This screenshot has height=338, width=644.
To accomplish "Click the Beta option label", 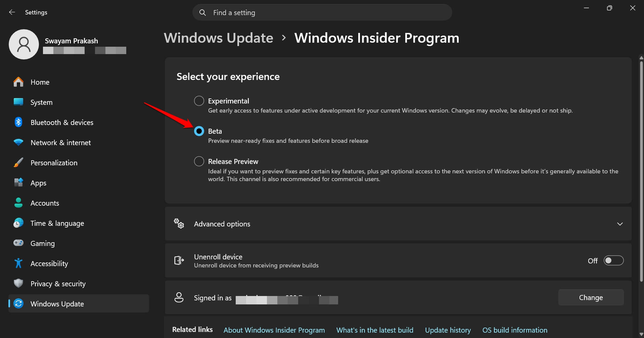I will 215,131.
